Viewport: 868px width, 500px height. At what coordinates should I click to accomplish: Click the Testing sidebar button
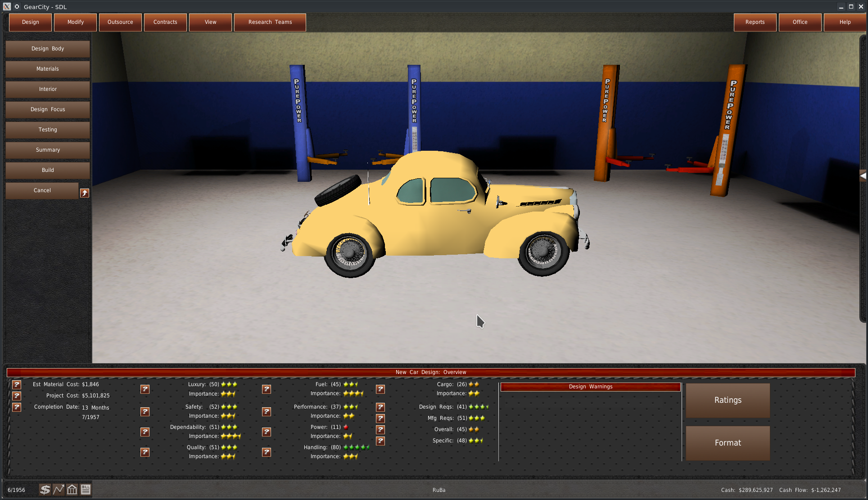pos(48,130)
